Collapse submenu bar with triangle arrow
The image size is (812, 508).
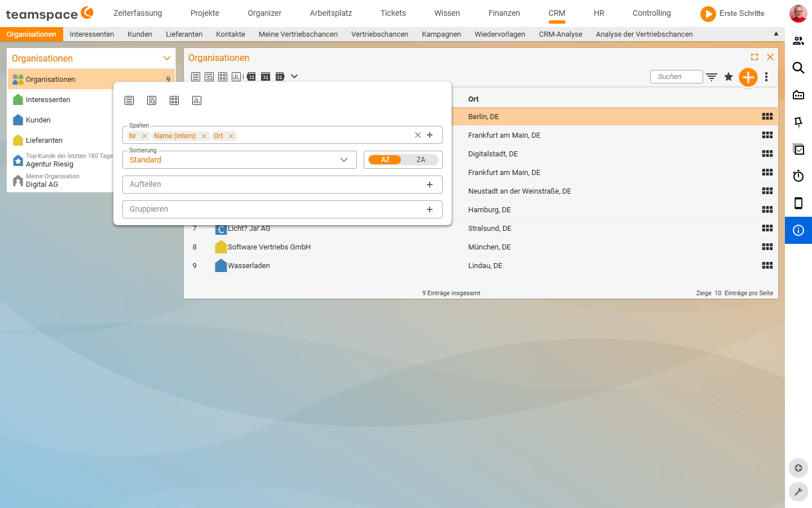tap(776, 34)
